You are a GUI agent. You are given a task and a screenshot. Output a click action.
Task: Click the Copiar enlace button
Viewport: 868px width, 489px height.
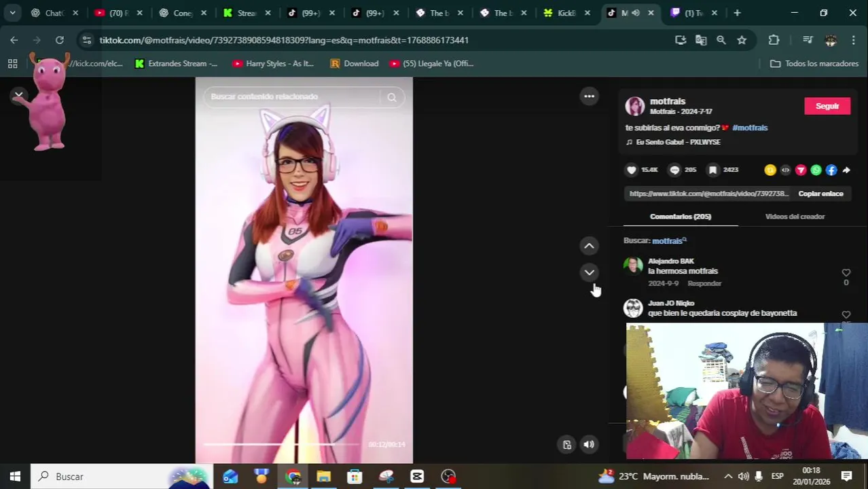click(x=820, y=194)
